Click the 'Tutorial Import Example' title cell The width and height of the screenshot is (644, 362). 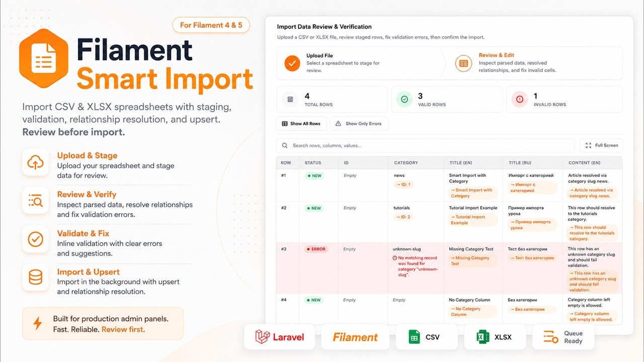point(473,208)
